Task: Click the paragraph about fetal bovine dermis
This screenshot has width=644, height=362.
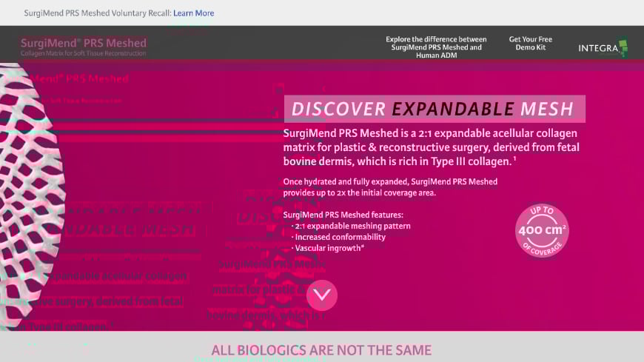Action: tap(431, 147)
